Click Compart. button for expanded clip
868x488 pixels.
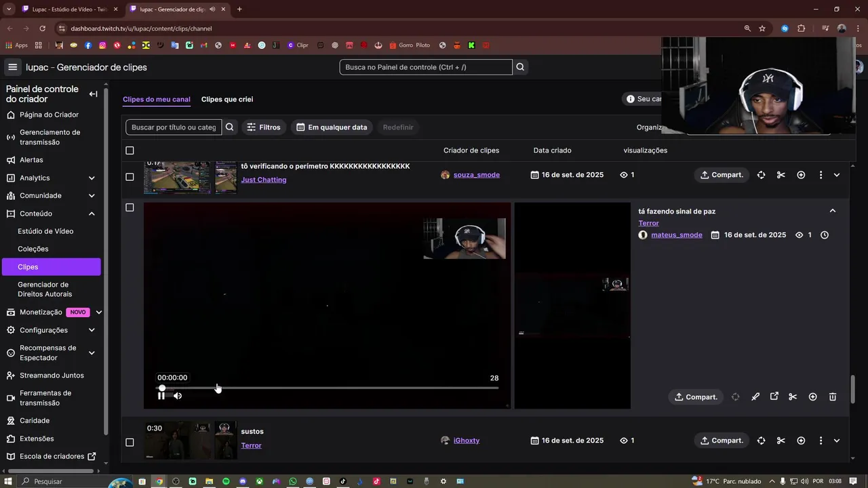click(696, 397)
